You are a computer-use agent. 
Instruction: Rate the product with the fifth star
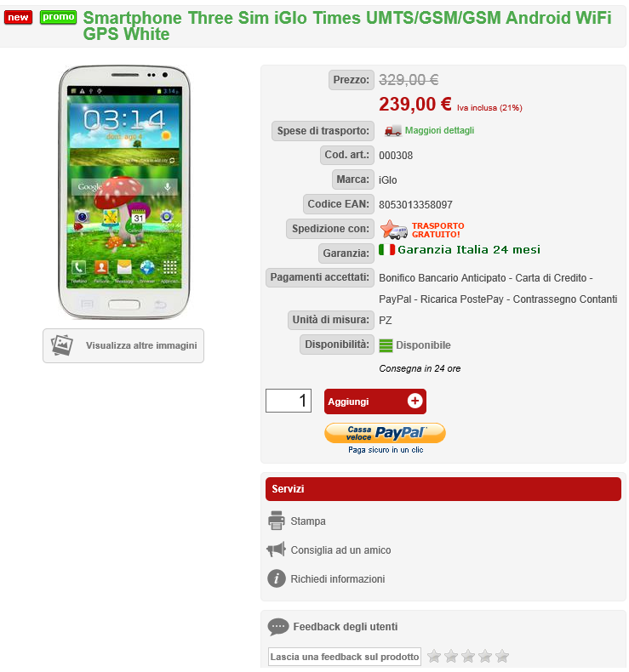[502, 656]
